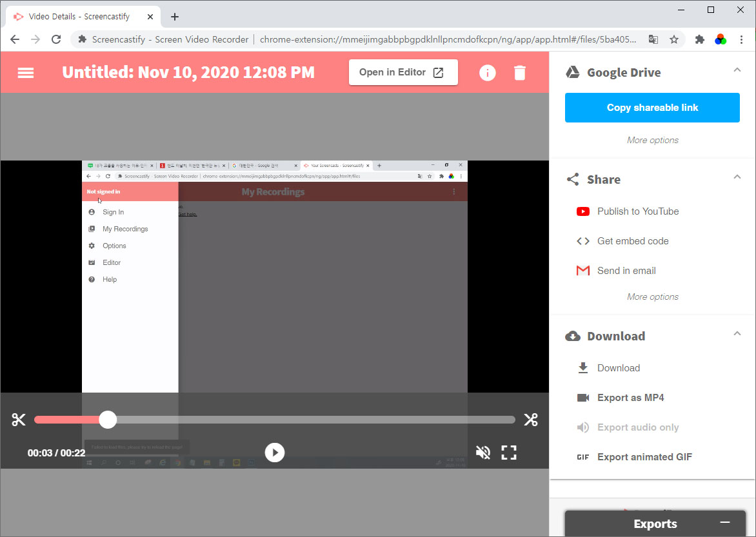Go forward in browser history
756x537 pixels.
tap(35, 39)
